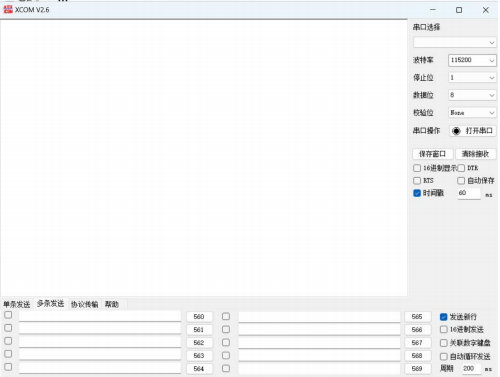This screenshot has height=377, width=500.
Task: Enable the 自动保存 auto save checkbox
Action: click(x=461, y=181)
